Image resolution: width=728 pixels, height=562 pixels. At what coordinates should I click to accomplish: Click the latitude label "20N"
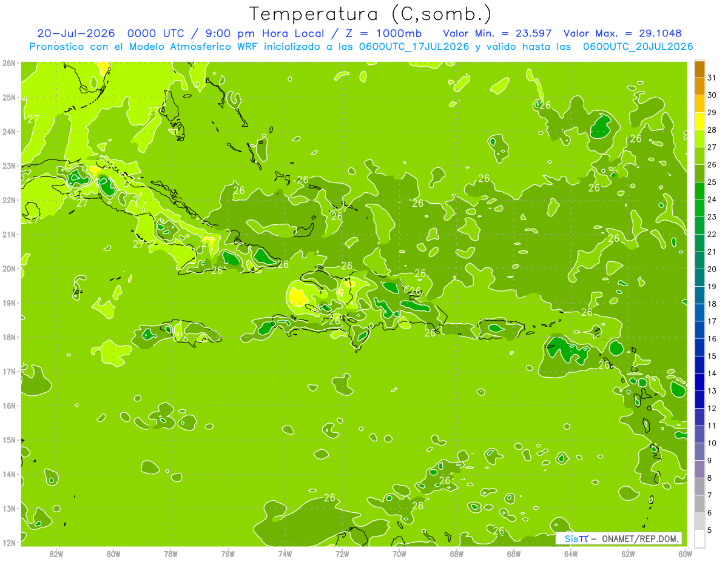pyautogui.click(x=9, y=269)
